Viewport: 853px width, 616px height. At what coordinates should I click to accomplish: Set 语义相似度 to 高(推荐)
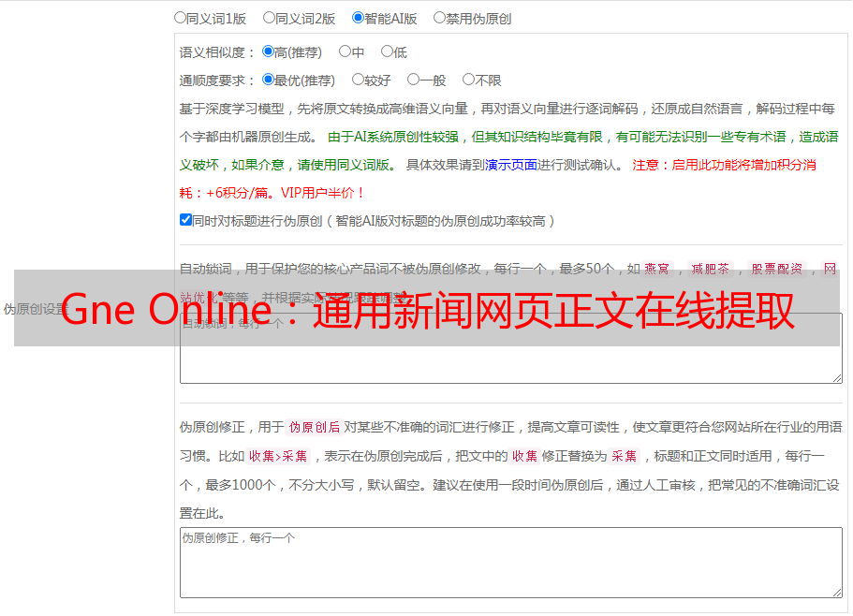tap(268, 52)
